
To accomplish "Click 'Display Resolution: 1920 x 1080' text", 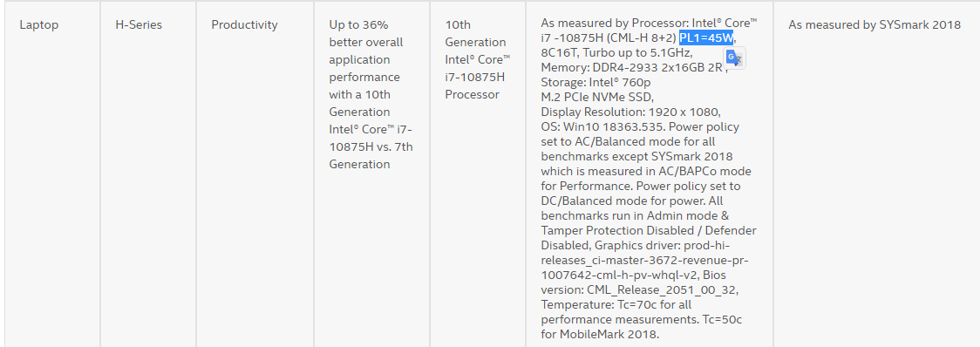I will (631, 112).
